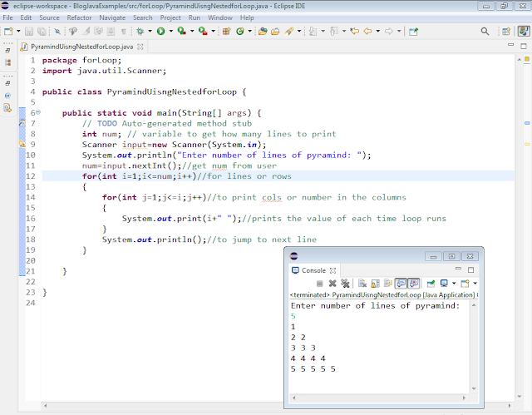Screen dimensions: 532x415
Task: Click the New Java Class icon
Action: pos(240,32)
